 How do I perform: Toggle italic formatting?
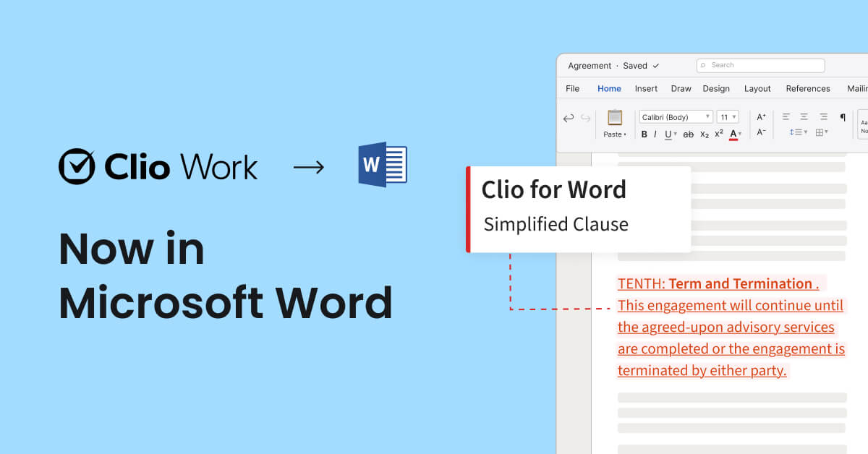point(655,134)
